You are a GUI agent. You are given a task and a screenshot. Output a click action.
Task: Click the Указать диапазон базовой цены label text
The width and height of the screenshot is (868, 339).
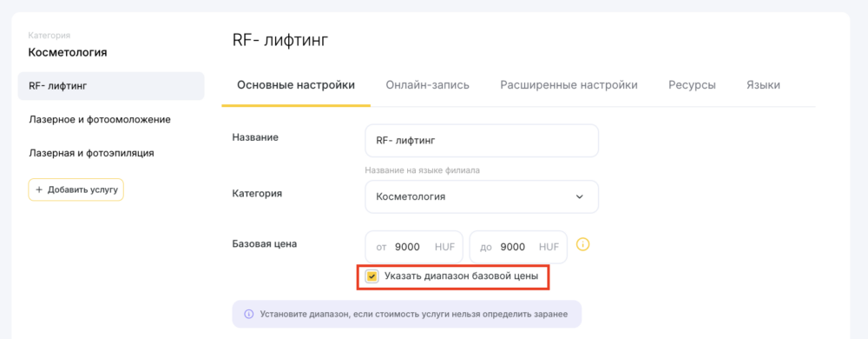click(x=461, y=276)
